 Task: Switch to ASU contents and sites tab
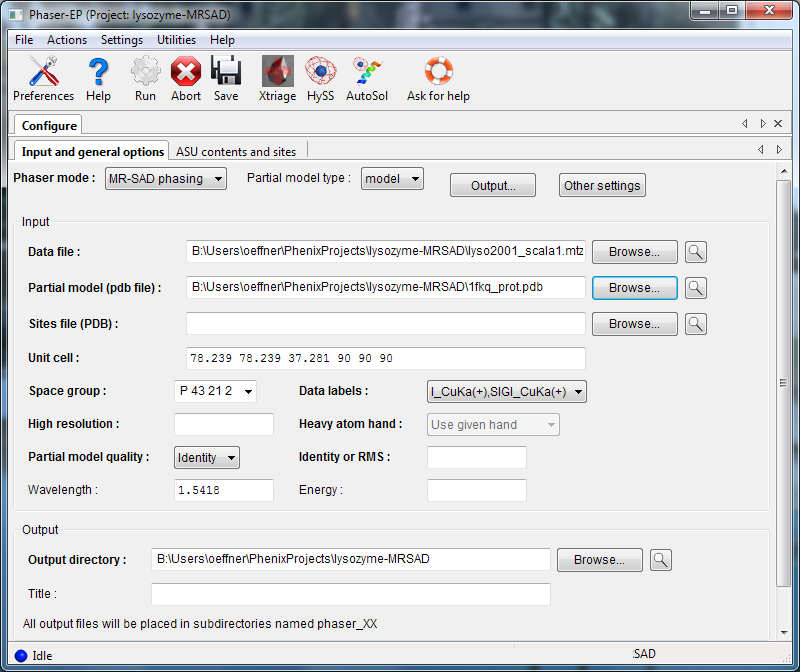(x=236, y=152)
